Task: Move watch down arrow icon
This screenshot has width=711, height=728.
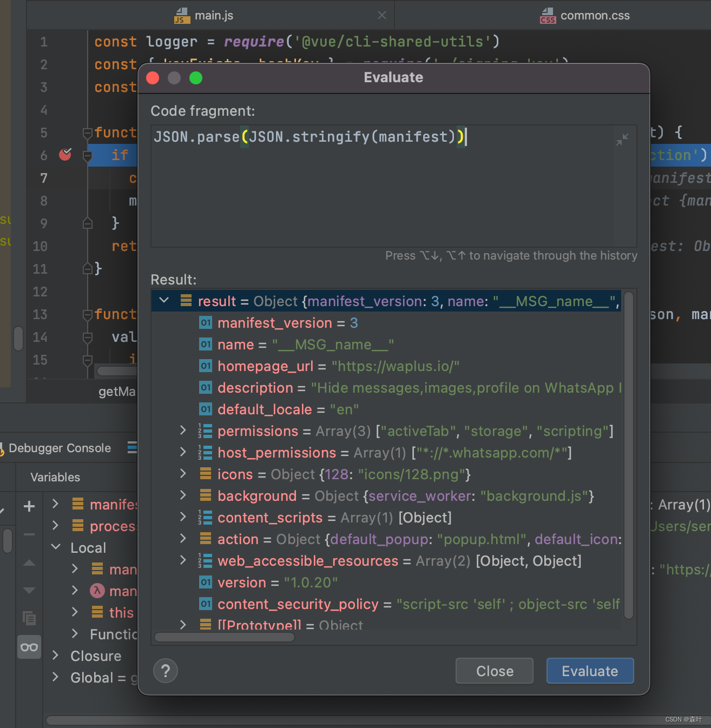Action: (x=29, y=590)
